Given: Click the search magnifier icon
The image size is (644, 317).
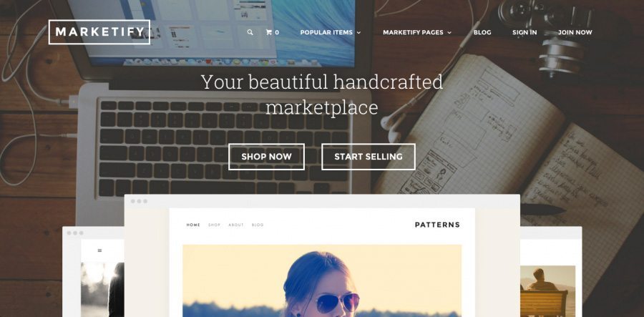Looking at the screenshot, I should tap(250, 32).
